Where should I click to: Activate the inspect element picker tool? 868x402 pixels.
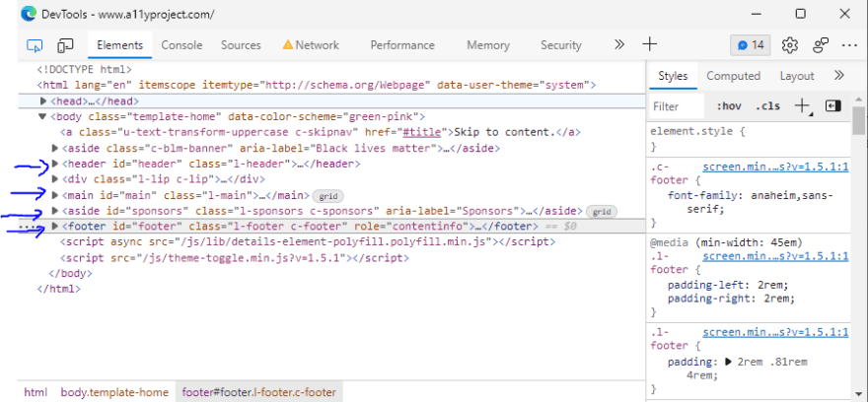pos(35,45)
